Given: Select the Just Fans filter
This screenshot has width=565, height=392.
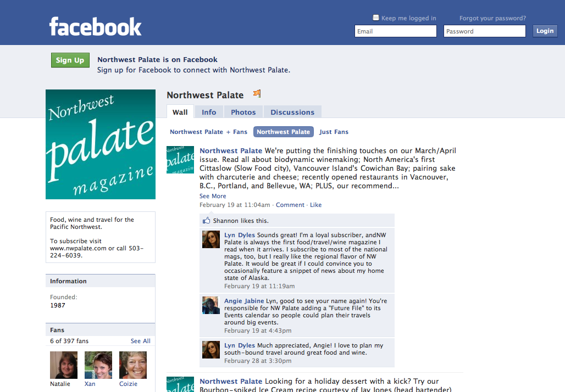Looking at the screenshot, I should (334, 132).
